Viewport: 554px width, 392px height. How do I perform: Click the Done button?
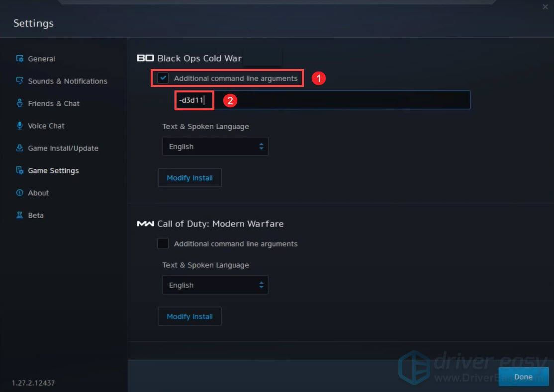point(523,377)
